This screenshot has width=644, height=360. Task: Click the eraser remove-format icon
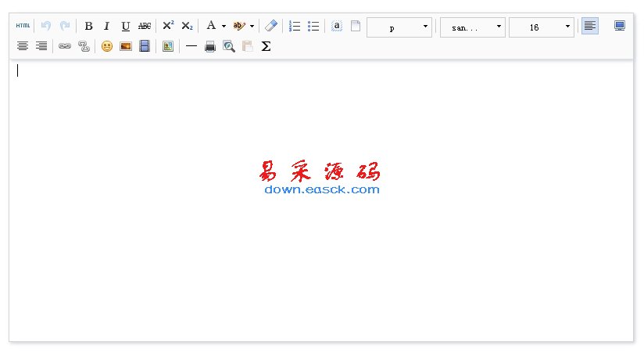coord(270,26)
